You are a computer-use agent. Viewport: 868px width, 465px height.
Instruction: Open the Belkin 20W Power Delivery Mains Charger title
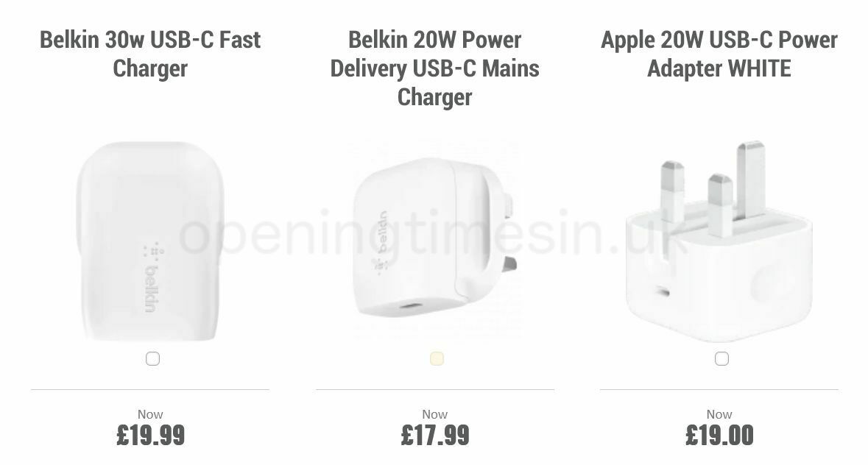[436, 68]
